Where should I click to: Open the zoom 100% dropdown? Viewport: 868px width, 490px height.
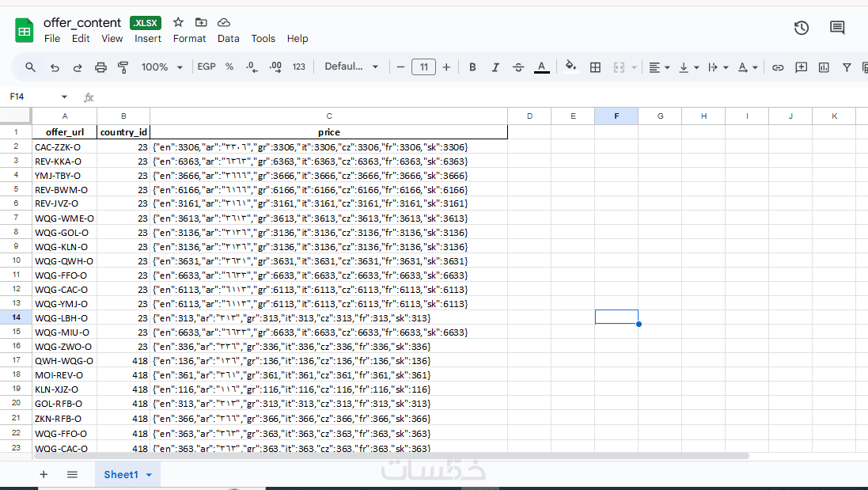coord(161,67)
